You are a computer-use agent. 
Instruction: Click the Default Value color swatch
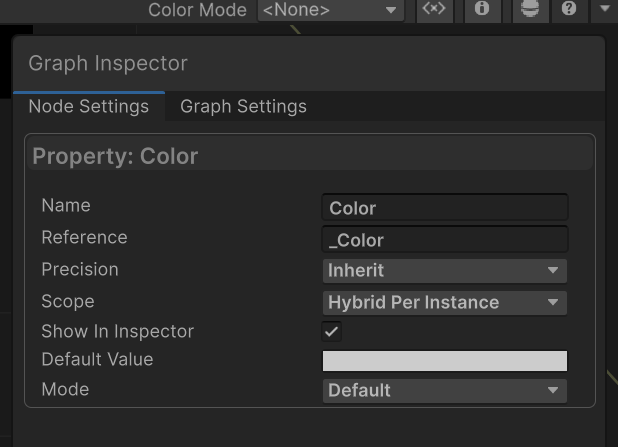coord(444,361)
